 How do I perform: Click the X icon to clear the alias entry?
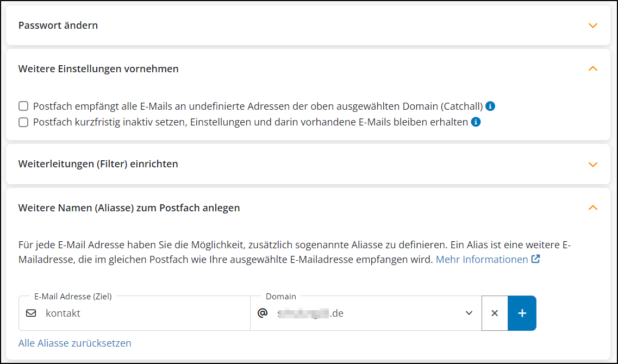click(x=495, y=313)
